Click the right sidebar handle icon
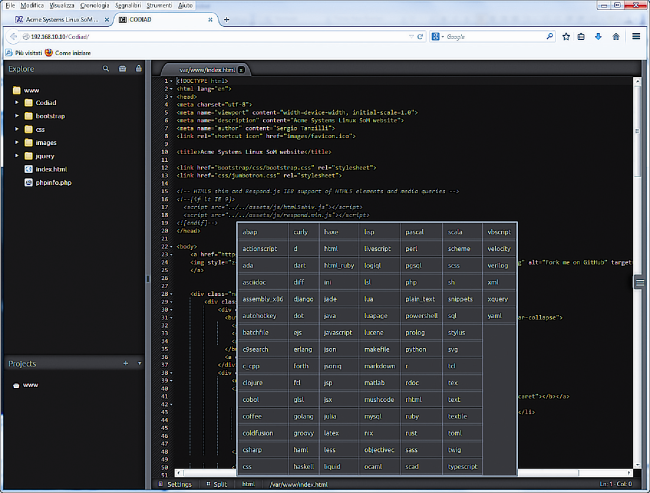The width and height of the screenshot is (650, 493). click(640, 283)
